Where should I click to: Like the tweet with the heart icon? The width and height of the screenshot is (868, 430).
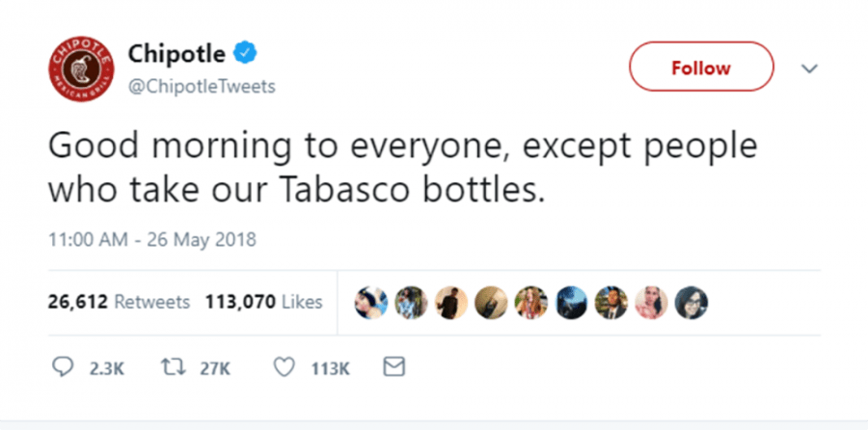(x=285, y=367)
